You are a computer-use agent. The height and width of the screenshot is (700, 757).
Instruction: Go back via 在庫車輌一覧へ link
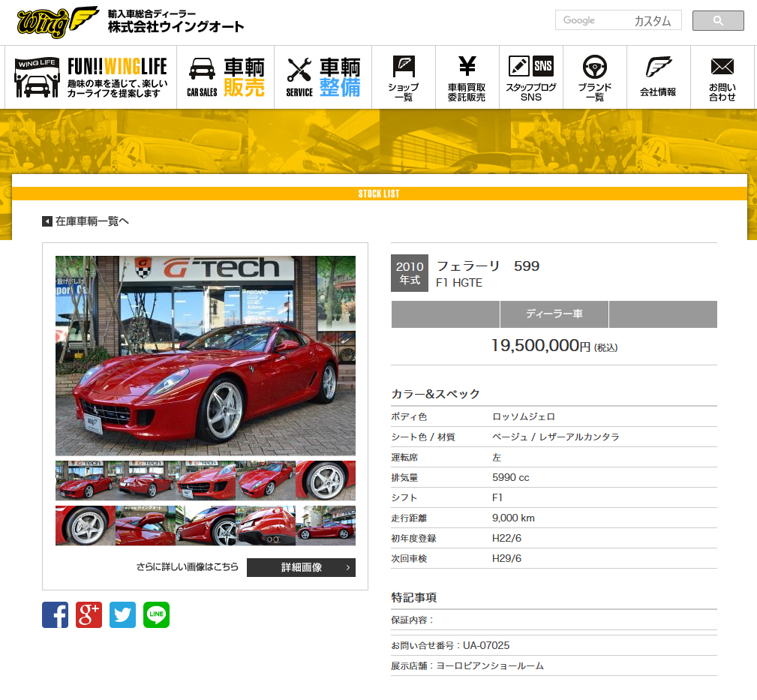[92, 221]
